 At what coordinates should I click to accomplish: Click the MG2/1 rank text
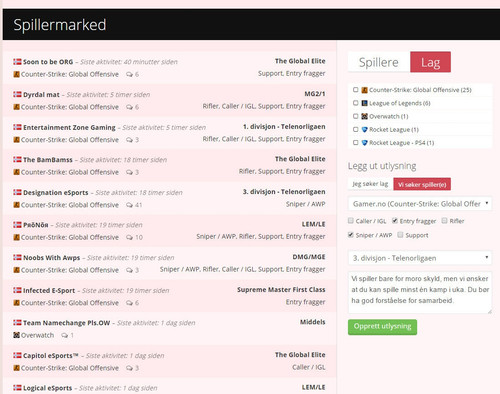(315, 94)
